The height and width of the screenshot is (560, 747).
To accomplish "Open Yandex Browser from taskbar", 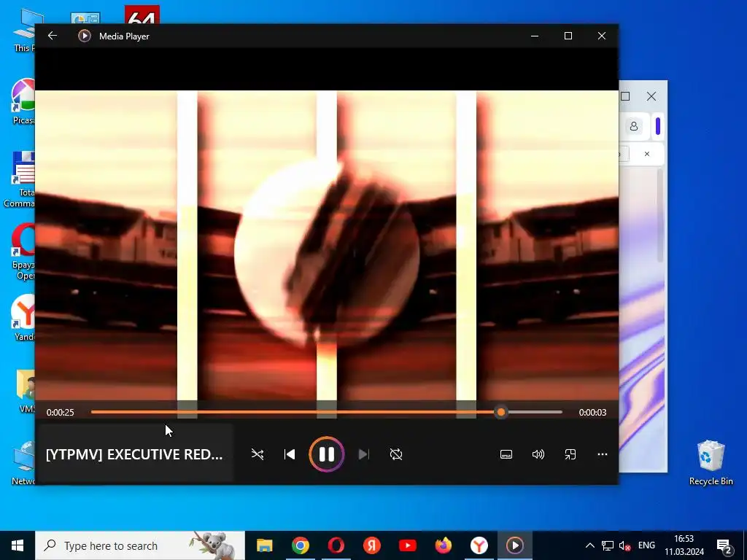I will click(x=479, y=545).
